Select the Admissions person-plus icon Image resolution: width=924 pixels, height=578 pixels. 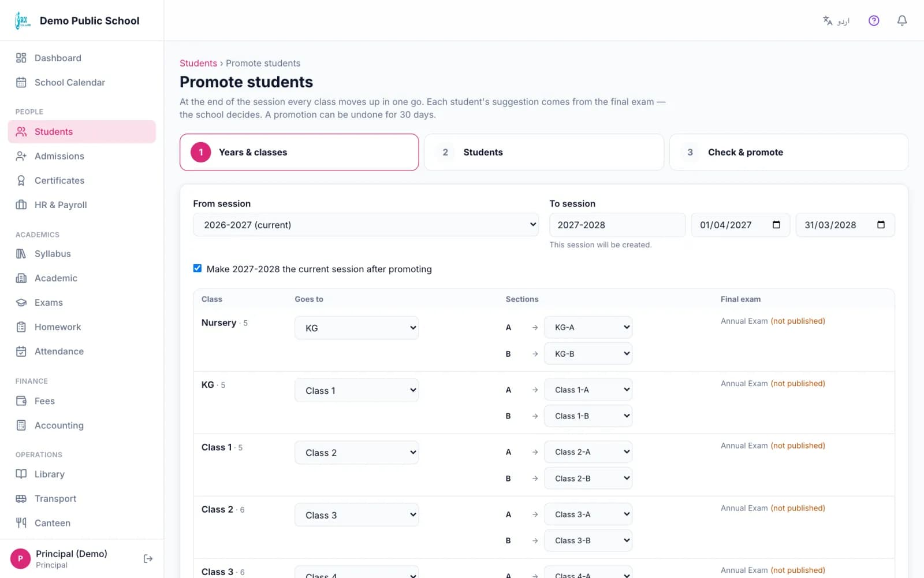pos(21,156)
